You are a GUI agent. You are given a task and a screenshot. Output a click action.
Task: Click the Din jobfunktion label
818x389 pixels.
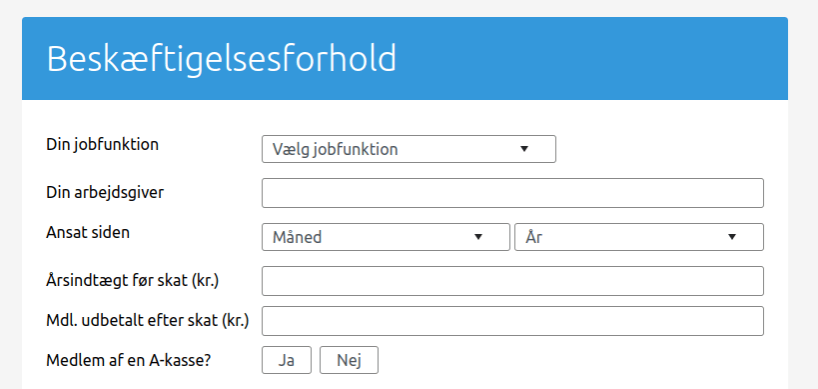(x=102, y=144)
